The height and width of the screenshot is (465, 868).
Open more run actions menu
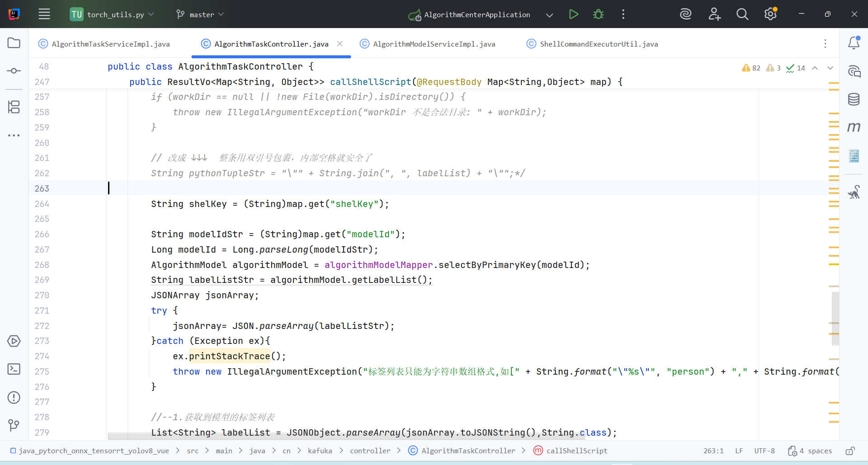[623, 14]
